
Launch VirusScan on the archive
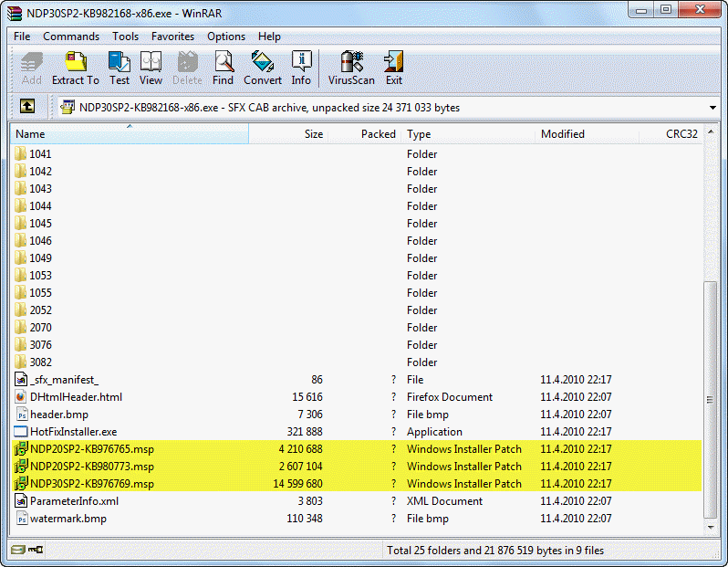click(351, 68)
